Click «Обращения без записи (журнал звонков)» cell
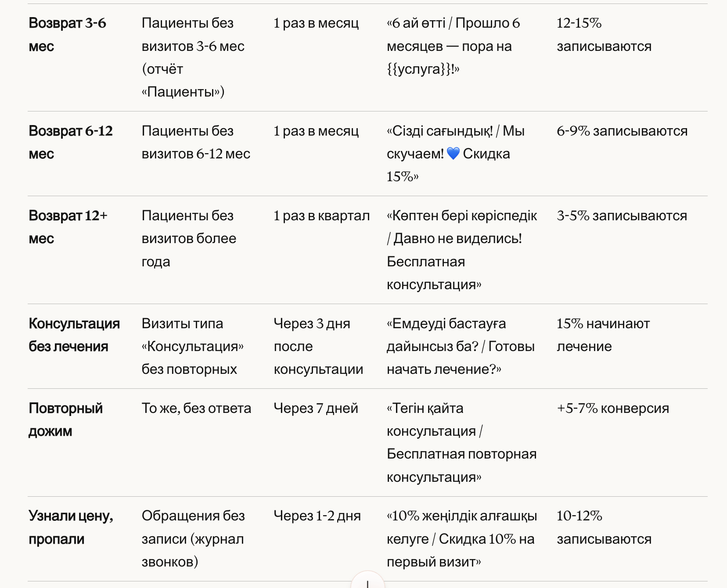The image size is (727, 588). click(x=193, y=538)
